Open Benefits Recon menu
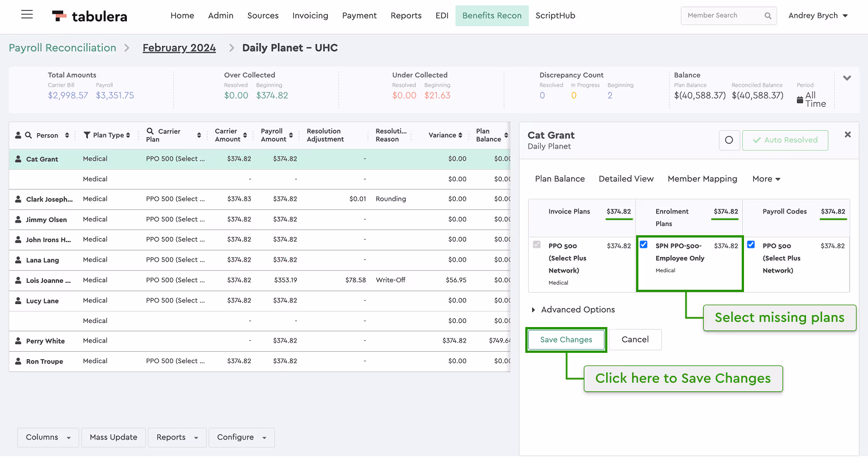This screenshot has height=459, width=868. point(492,15)
